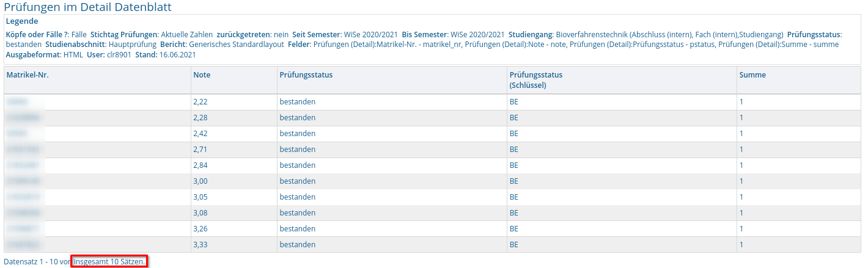Screen dimensions: 868x268
Task: Select the grade 2,84 cell
Action: click(201, 165)
